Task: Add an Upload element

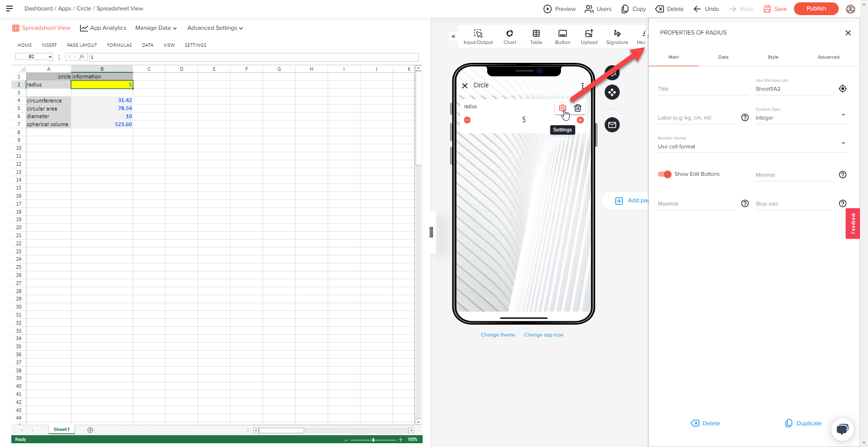Action: tap(589, 36)
